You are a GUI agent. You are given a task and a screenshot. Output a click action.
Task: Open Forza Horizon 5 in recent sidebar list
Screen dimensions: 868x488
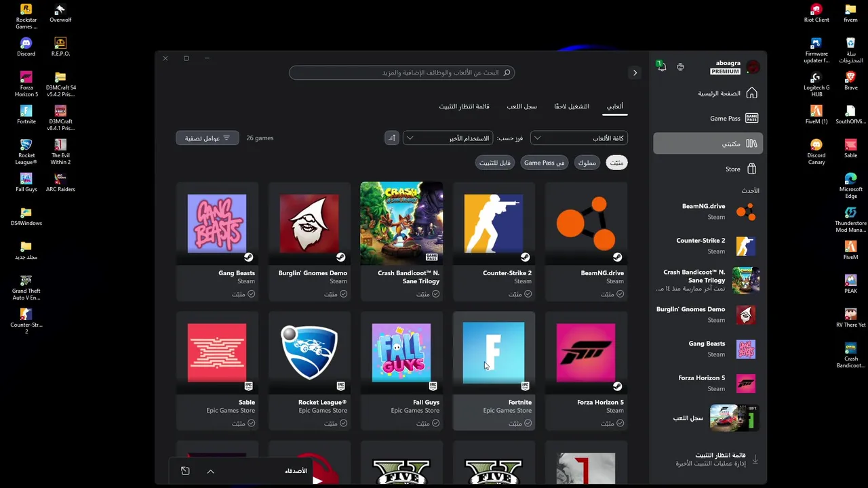[707, 383]
